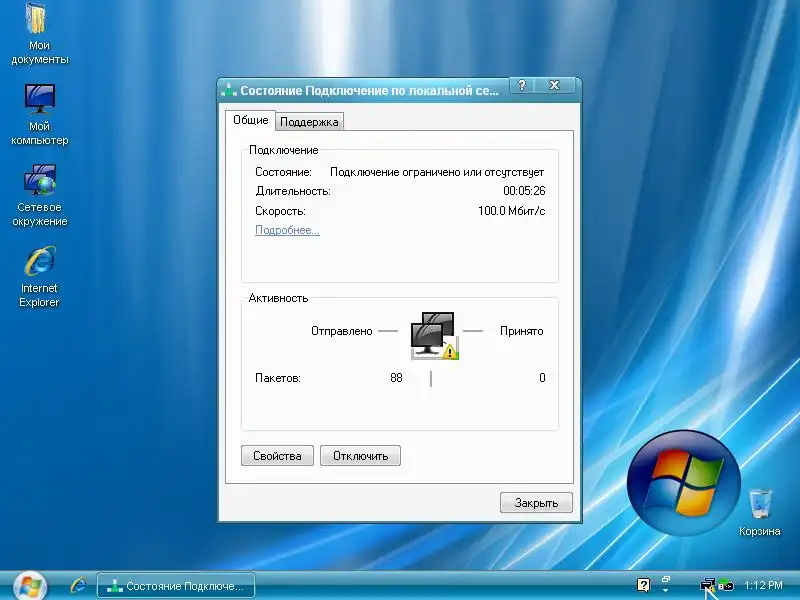800x600 pixels.
Task: Click the Закрыть button
Action: (x=536, y=503)
